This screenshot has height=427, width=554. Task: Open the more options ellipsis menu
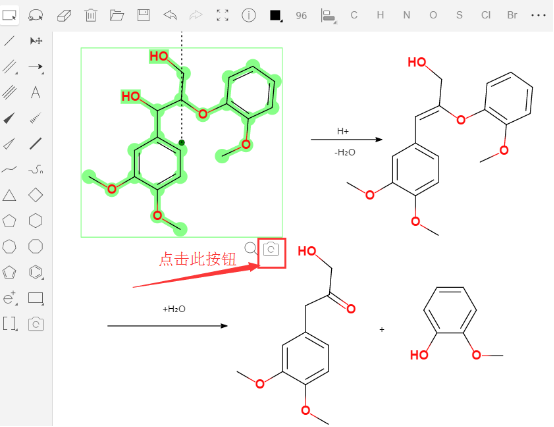tap(538, 15)
